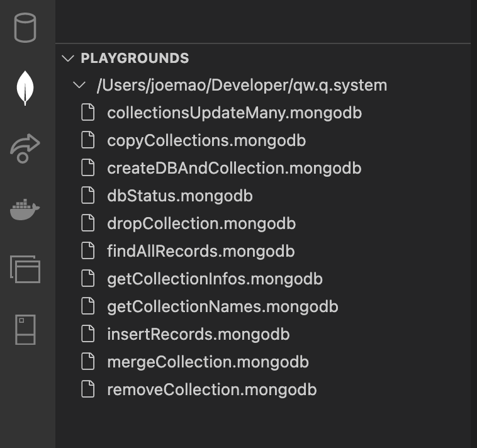Viewport: 477px width, 448px height.
Task: Open getCollectionInfos.mongodb
Action: tap(215, 279)
